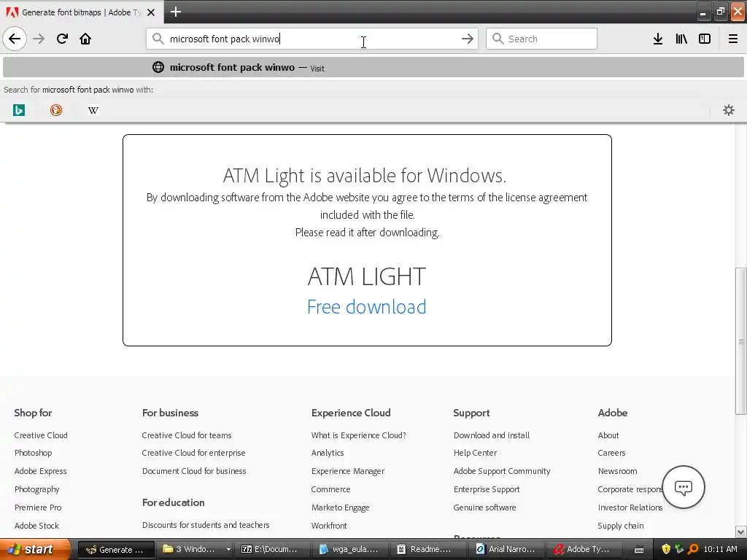The image size is (747, 560).
Task: Open a new browser tab
Action: pos(176,12)
